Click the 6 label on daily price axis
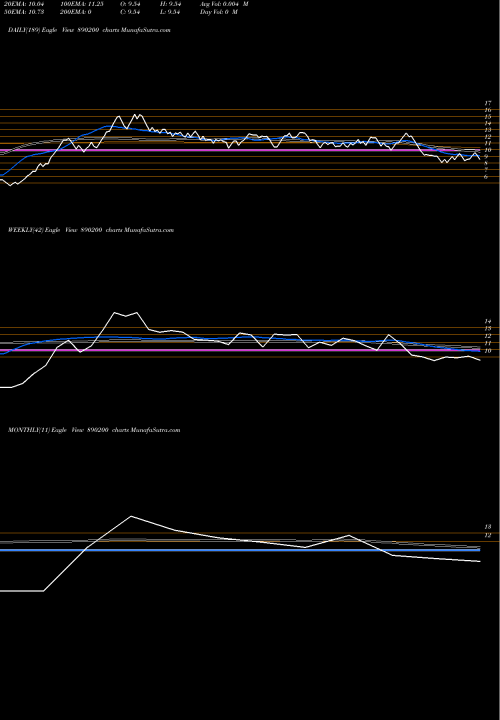 pos(486,176)
